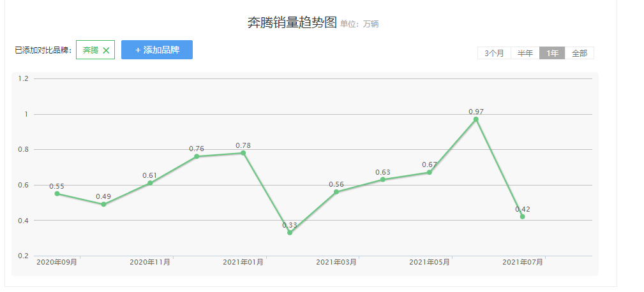
Task: Click the 奔腾销量趋势图 chart title
Action: 292,23
